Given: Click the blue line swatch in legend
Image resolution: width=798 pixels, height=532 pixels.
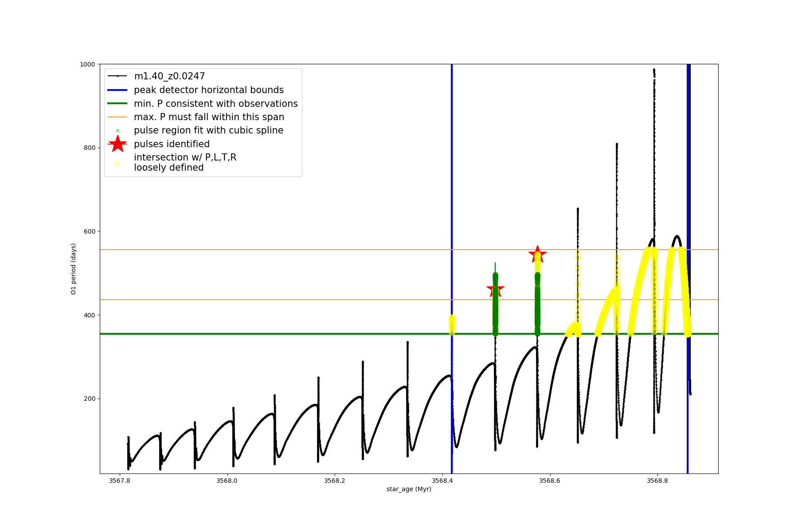Looking at the screenshot, I should [117, 90].
